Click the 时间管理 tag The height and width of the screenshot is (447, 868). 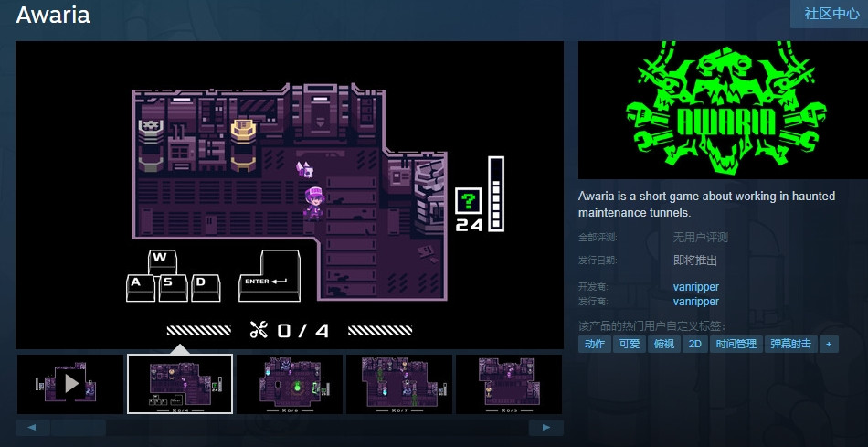[x=736, y=344]
